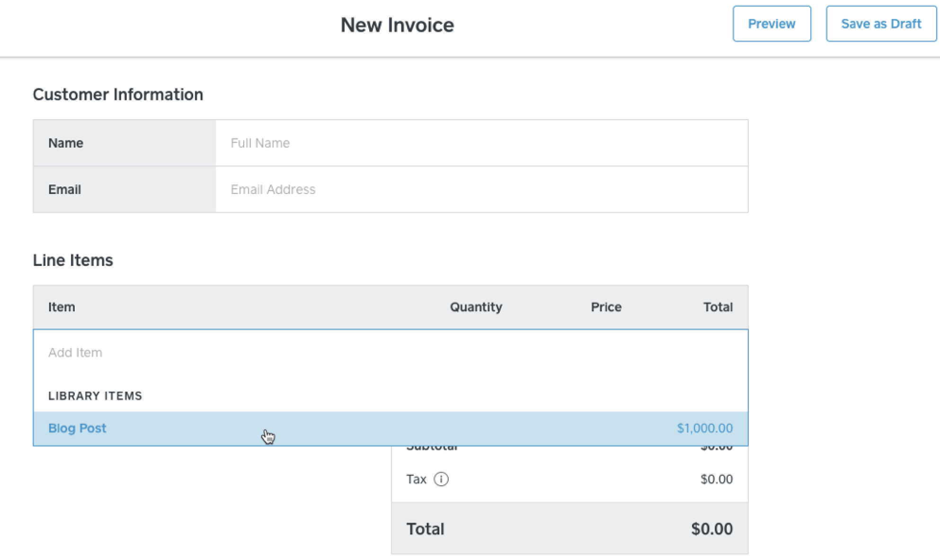This screenshot has width=940, height=560.
Task: Click the Email field label
Action: pyautogui.click(x=65, y=190)
